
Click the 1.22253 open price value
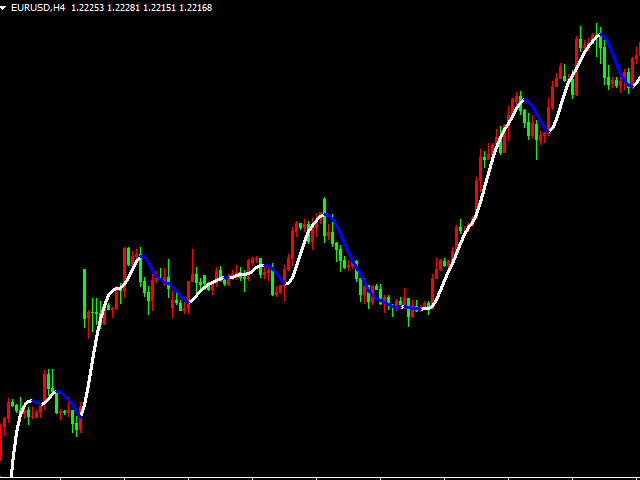coord(88,8)
